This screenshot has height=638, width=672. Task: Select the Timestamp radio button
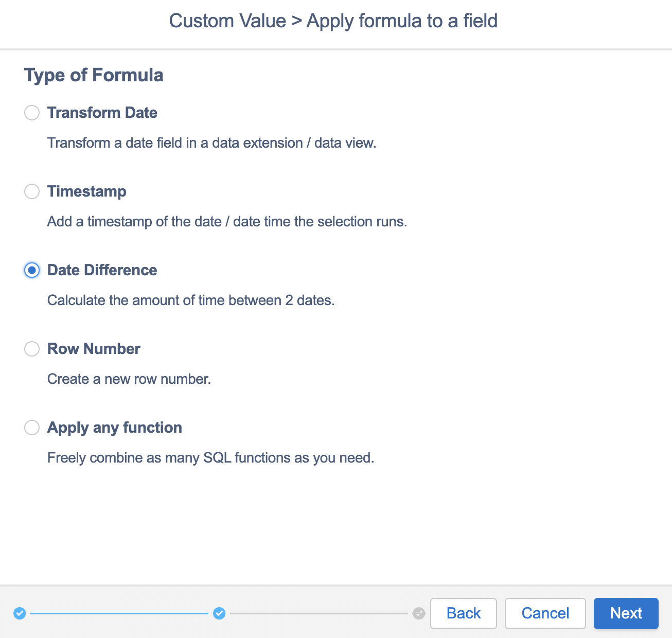point(32,191)
